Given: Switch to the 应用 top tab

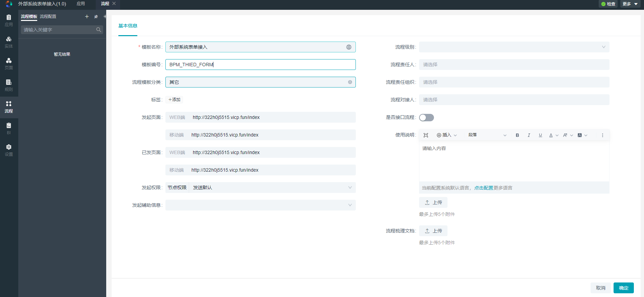Looking at the screenshot, I should [x=81, y=4].
